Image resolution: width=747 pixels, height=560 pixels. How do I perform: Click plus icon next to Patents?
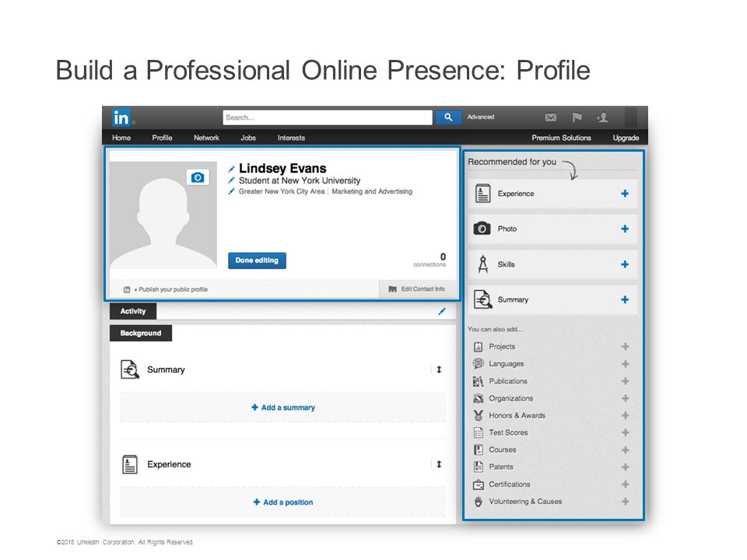(x=625, y=467)
